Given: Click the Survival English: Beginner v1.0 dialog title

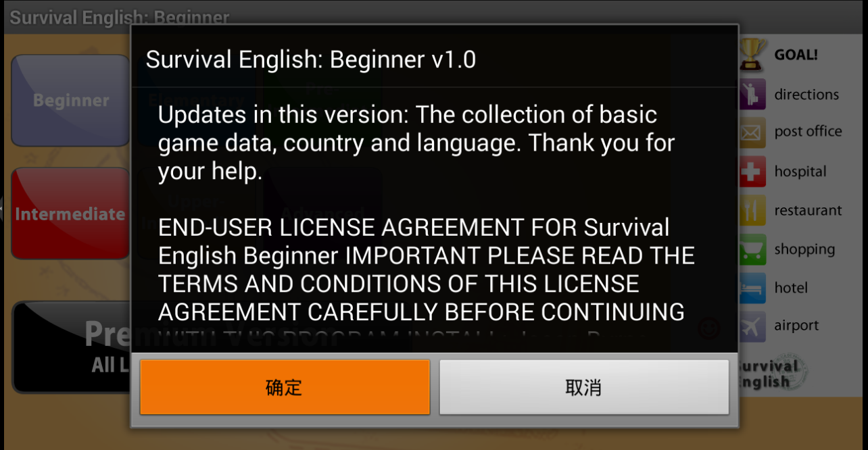Looking at the screenshot, I should point(311,59).
